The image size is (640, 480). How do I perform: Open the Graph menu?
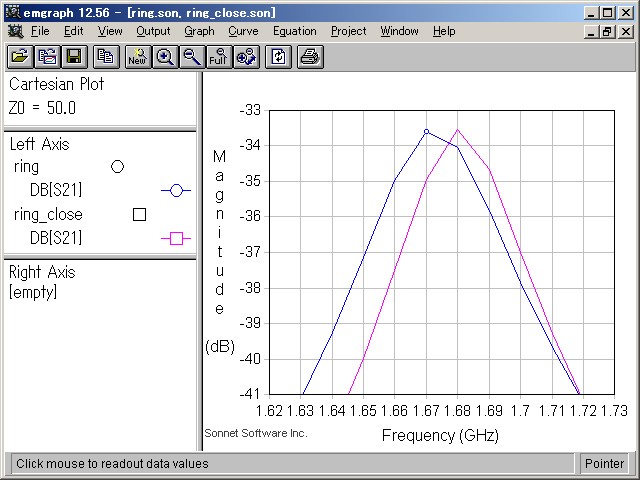coord(199,31)
